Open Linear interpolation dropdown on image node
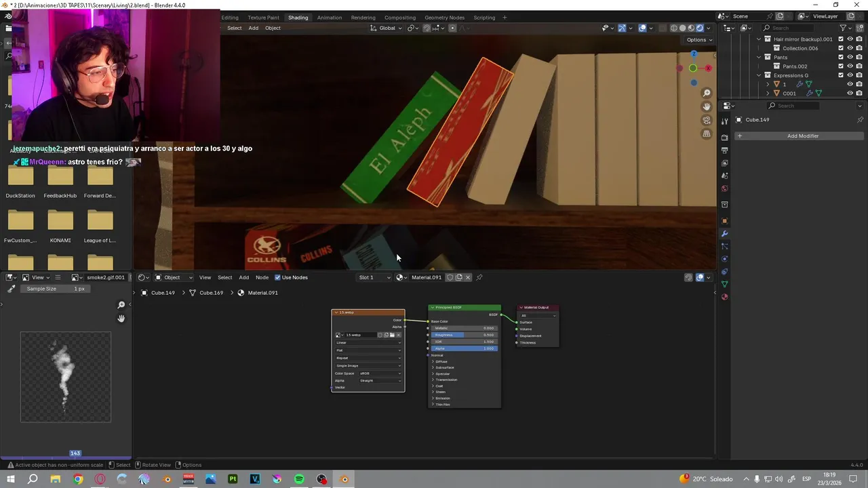 click(368, 342)
